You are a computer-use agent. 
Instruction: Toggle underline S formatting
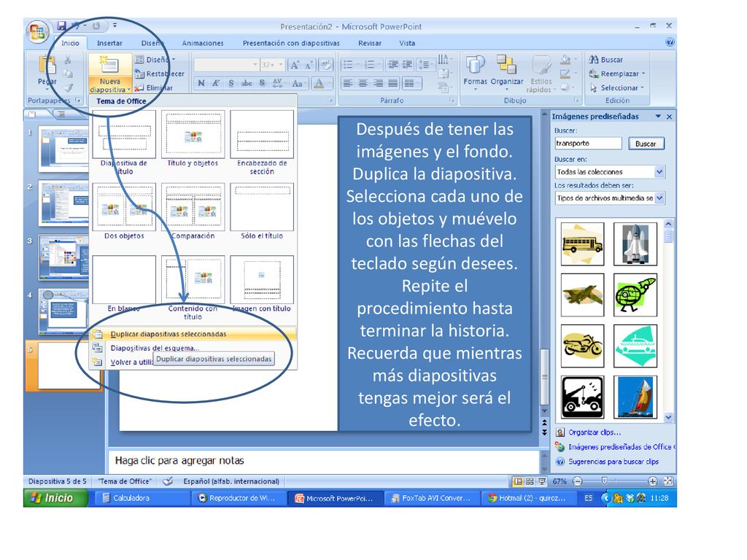click(231, 83)
